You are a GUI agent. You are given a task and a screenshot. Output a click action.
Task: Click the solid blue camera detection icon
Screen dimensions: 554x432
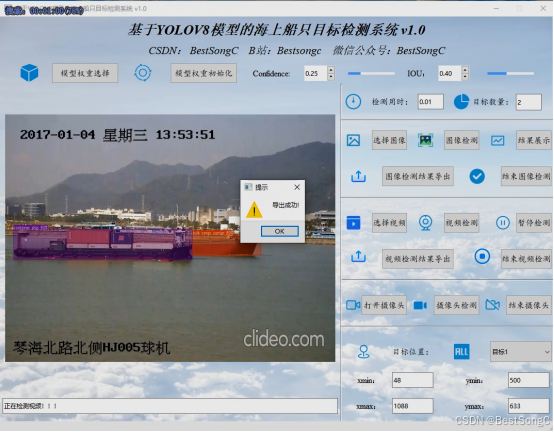coord(420,305)
